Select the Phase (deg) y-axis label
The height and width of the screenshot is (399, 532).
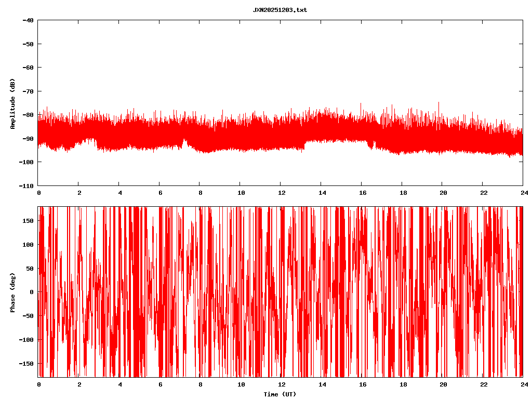pos(12,292)
